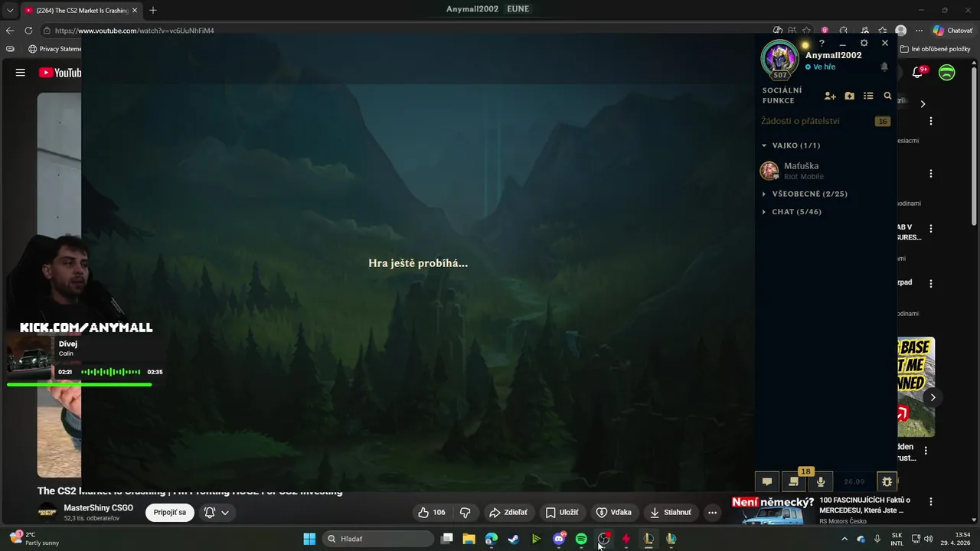Viewport: 980px width, 551px height.
Task: Click the YouTube logo
Action: coord(60,73)
